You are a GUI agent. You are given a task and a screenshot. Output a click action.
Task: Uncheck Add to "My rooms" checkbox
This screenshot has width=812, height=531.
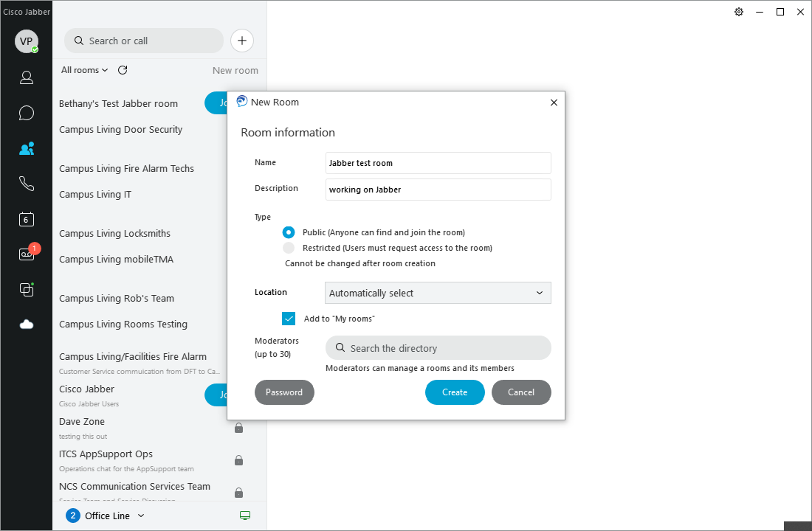coord(289,319)
